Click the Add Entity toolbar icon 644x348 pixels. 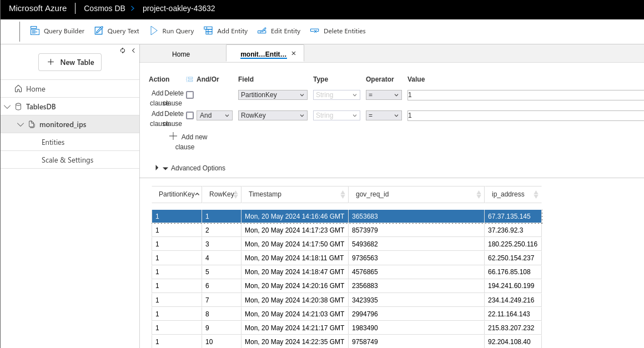(x=208, y=31)
